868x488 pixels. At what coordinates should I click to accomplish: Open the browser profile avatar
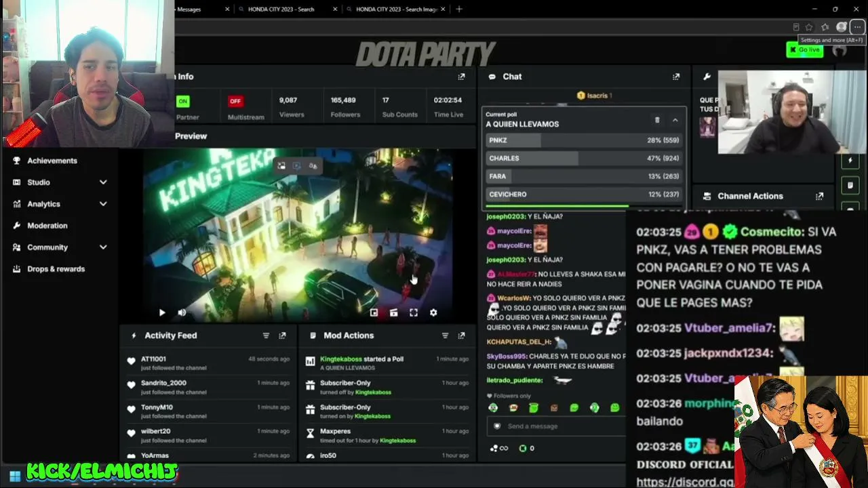842,27
